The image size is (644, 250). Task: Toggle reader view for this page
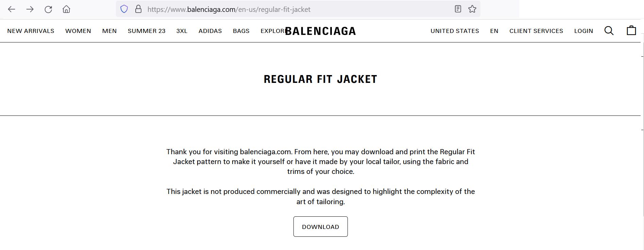[458, 9]
